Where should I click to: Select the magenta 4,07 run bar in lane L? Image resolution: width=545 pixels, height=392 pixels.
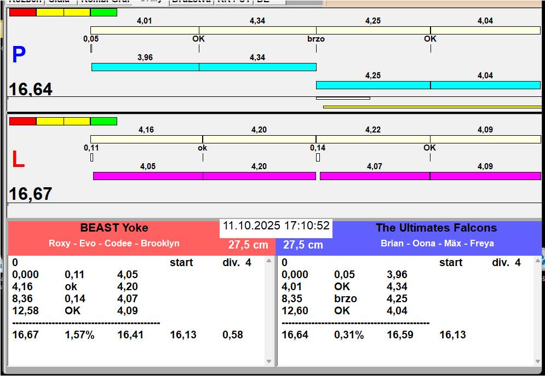(x=375, y=176)
